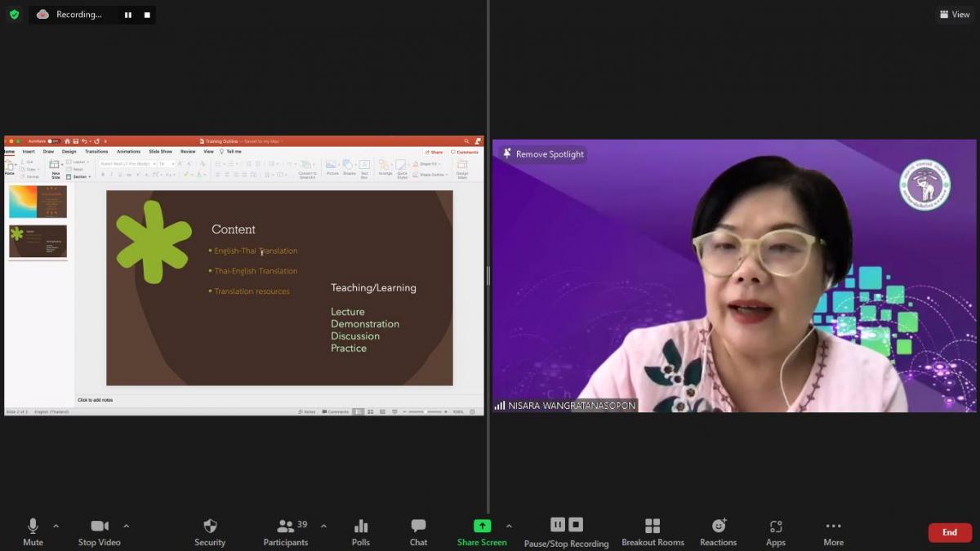Open the Apps icon
The image size is (980, 551).
point(776,532)
